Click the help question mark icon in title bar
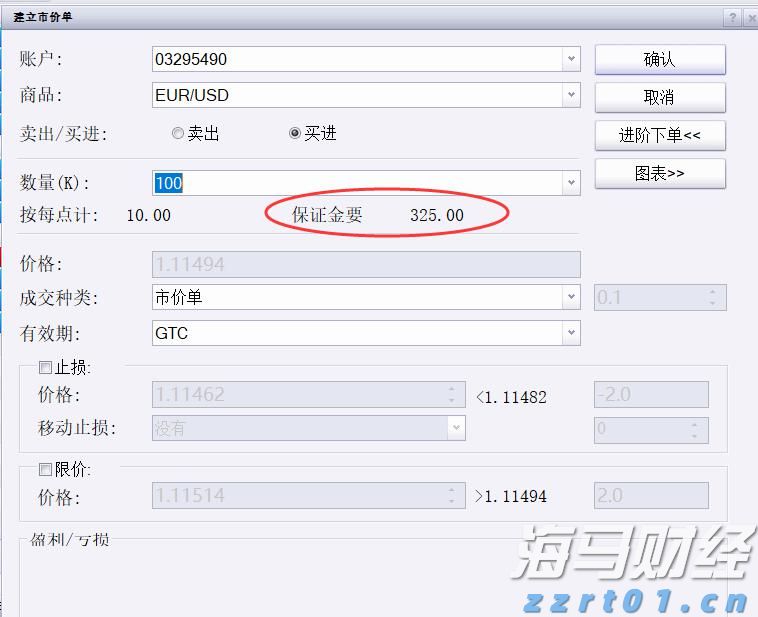This screenshot has height=617, width=758. click(x=733, y=17)
